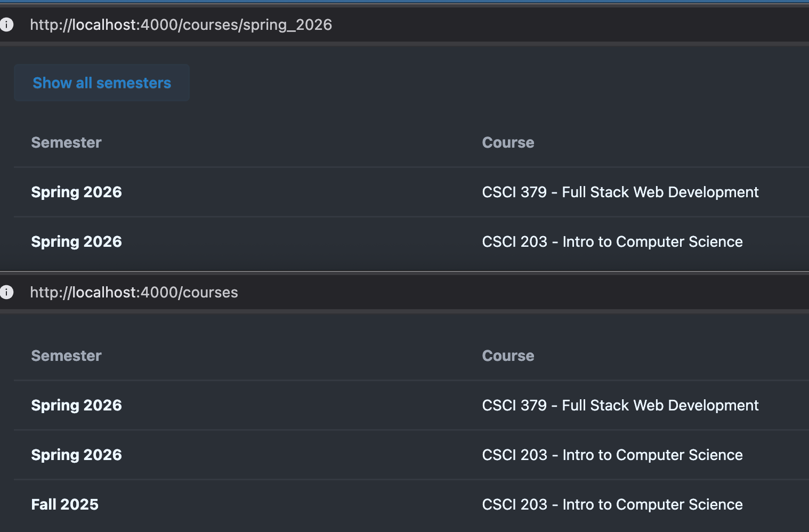Focus the address bar showing localhost:4000/courses
Image resolution: width=809 pixels, height=532 pixels.
pos(134,292)
